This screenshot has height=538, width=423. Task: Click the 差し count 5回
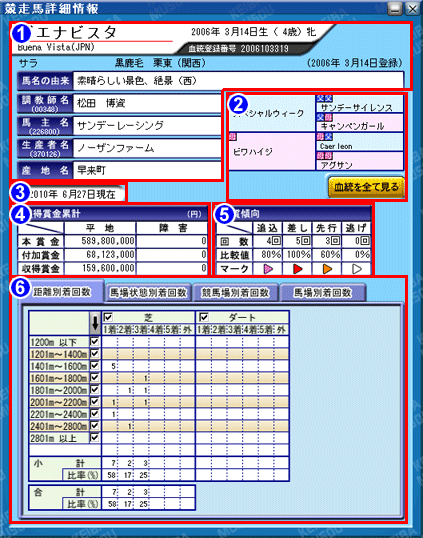[x=303, y=241]
